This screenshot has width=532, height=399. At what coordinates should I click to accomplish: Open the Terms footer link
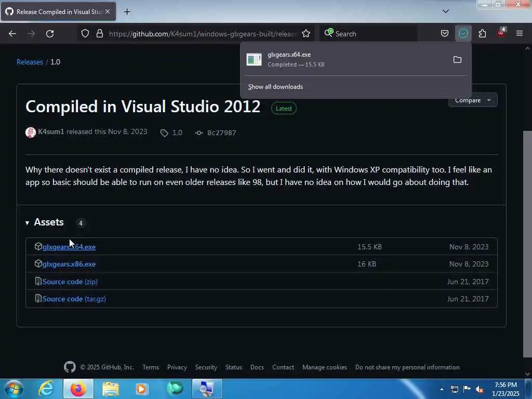(151, 367)
